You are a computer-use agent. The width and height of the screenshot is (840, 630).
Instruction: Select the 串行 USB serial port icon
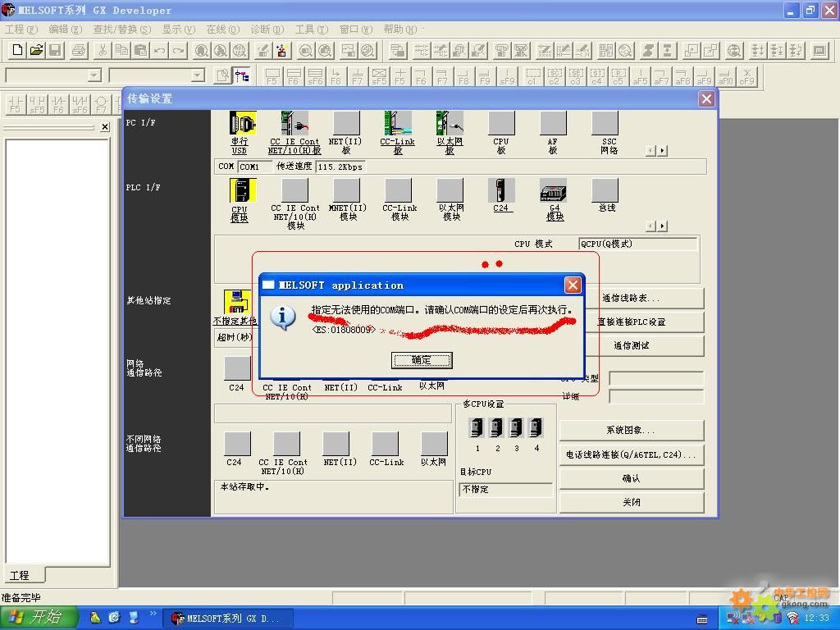pyautogui.click(x=242, y=123)
